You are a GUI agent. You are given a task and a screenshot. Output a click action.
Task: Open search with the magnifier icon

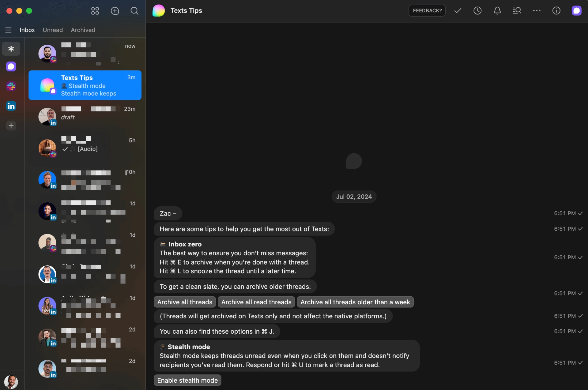point(134,11)
